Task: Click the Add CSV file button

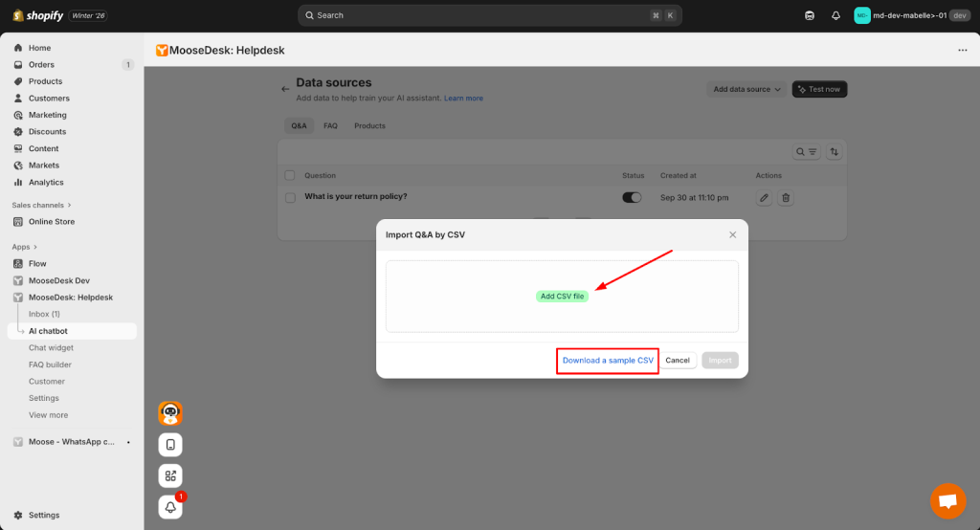Action: coord(562,297)
